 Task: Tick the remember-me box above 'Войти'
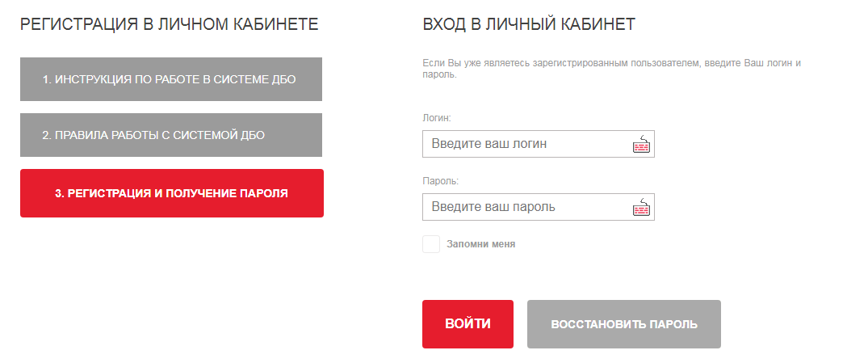pyautogui.click(x=431, y=244)
